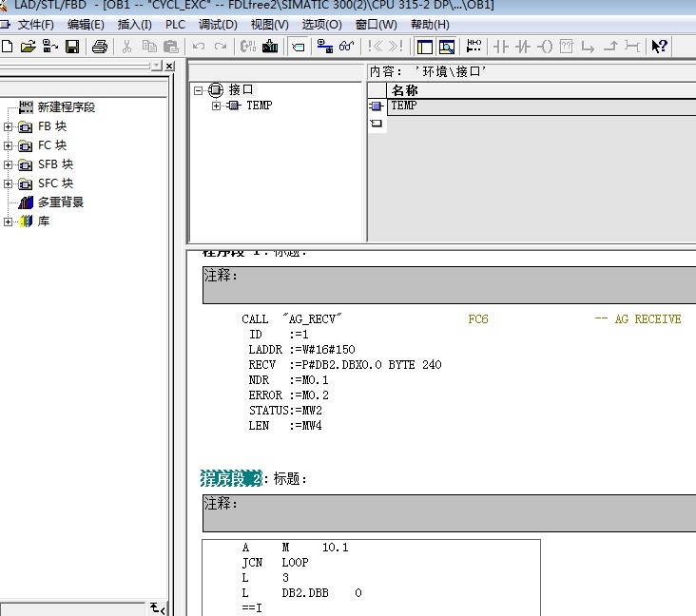Expand the FC 块 tree node
The image size is (696, 616).
pyautogui.click(x=8, y=146)
